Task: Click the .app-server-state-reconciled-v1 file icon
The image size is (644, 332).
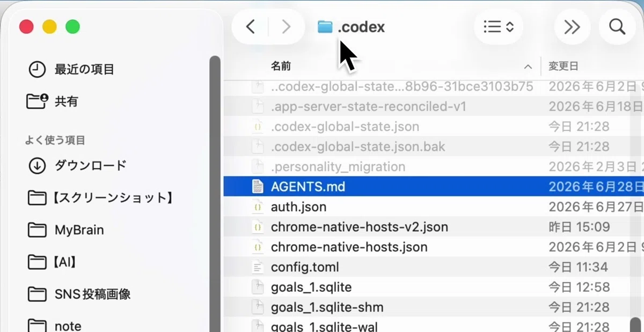Action: click(x=258, y=106)
